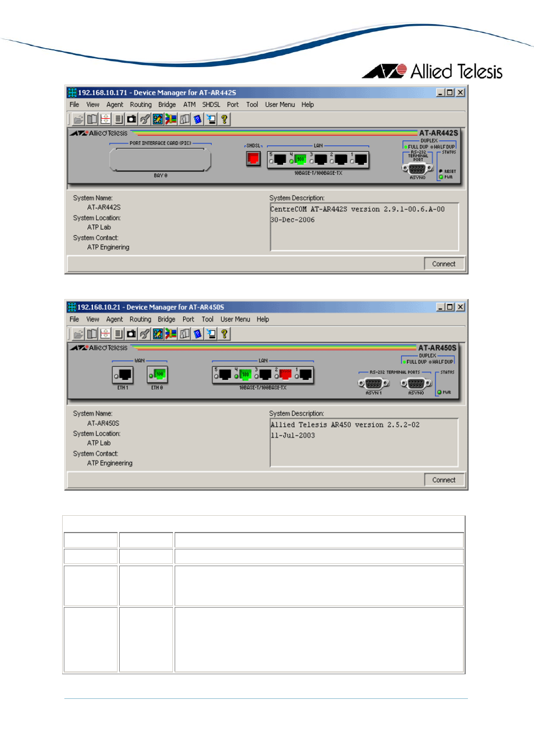Image resolution: width=534 pixels, height=756 pixels.
Task: Click the book icon in AR442S toolbar
Action: [92, 119]
